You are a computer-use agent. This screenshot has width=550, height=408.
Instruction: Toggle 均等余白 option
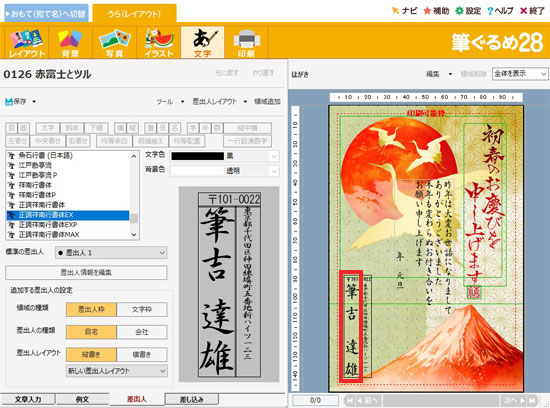point(114,141)
